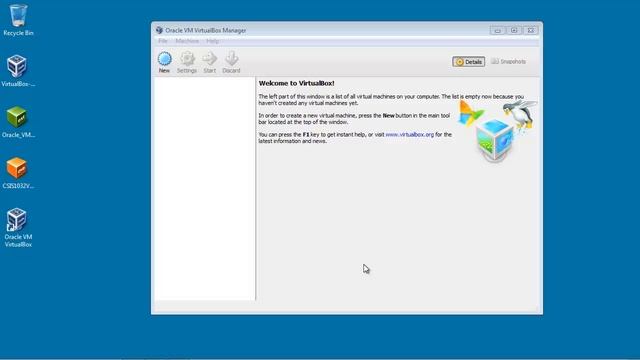Click the VirtualBox cube and penguin welcome graphic
Viewport: 640px width, 360px height.
point(497,131)
